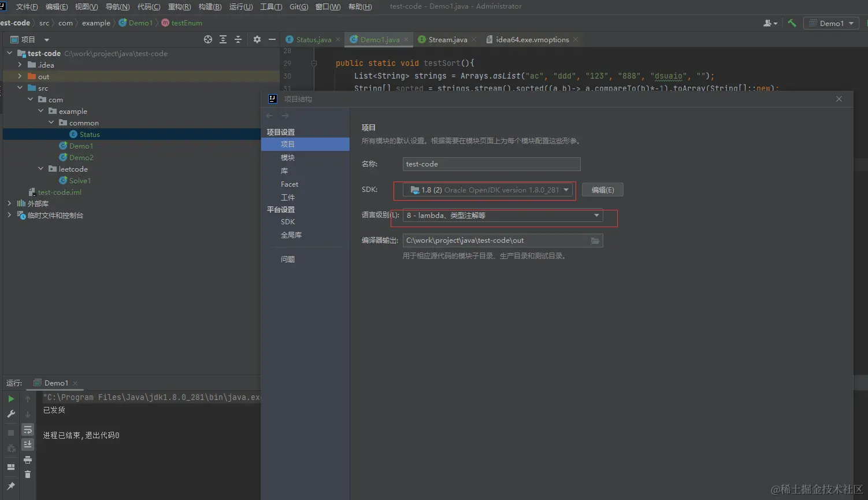Restore layout icon in Run panel sidebar
The image size is (868, 500).
tap(11, 467)
